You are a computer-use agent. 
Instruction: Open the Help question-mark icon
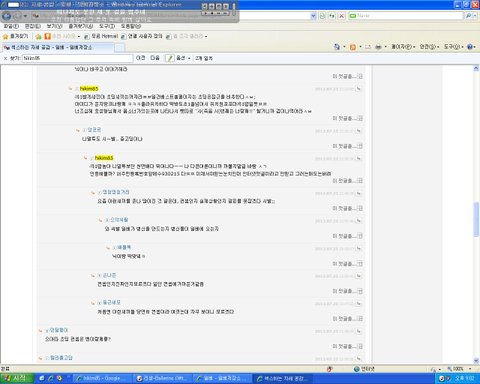(470, 47)
